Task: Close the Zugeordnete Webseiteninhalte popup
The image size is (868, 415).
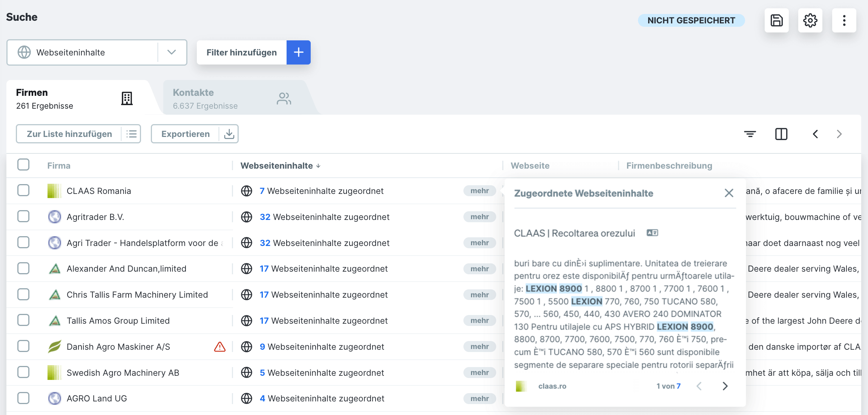Action: tap(728, 193)
